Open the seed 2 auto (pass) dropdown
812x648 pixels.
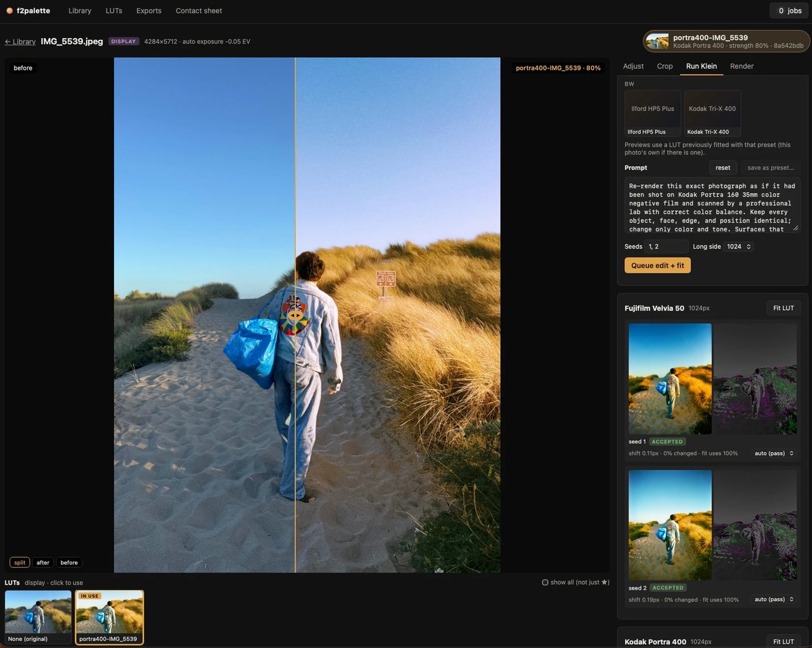click(774, 599)
